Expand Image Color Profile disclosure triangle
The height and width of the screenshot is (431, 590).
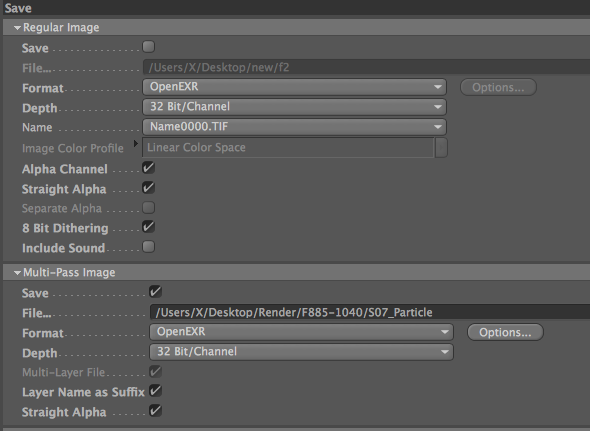[136, 143]
